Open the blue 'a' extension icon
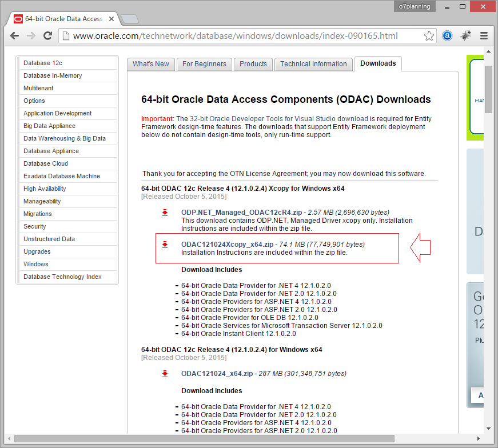The image size is (498, 448). [x=447, y=36]
